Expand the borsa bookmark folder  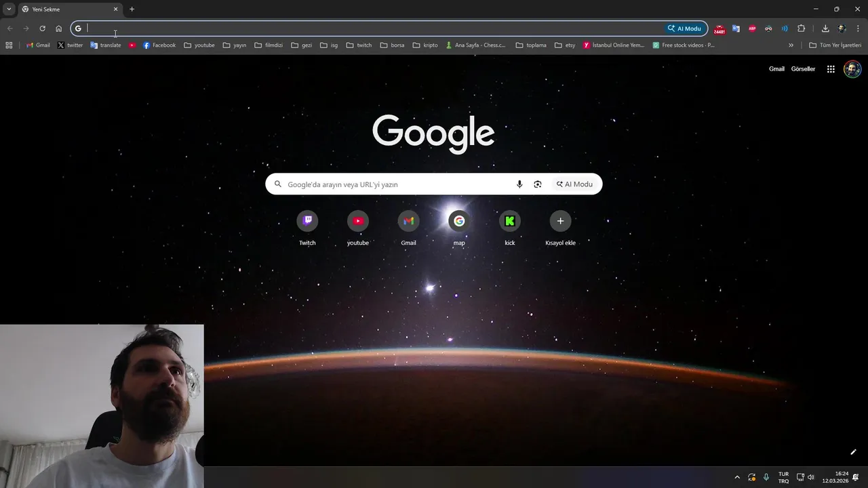pos(393,45)
